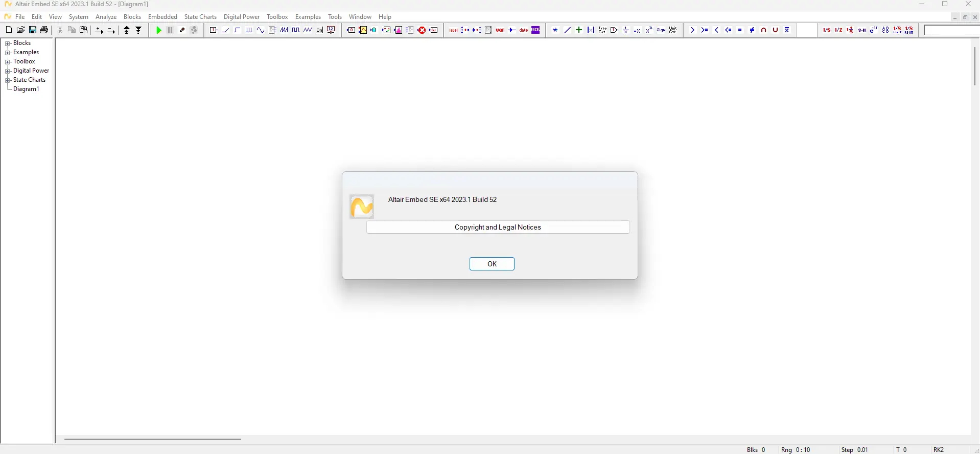Expand the State Charts tree node
The width and height of the screenshot is (980, 454).
tap(8, 80)
